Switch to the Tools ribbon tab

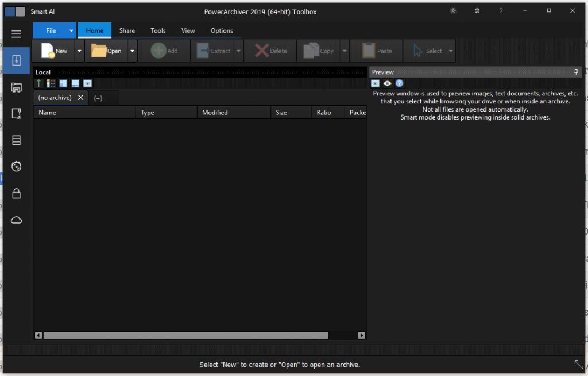[x=158, y=30]
